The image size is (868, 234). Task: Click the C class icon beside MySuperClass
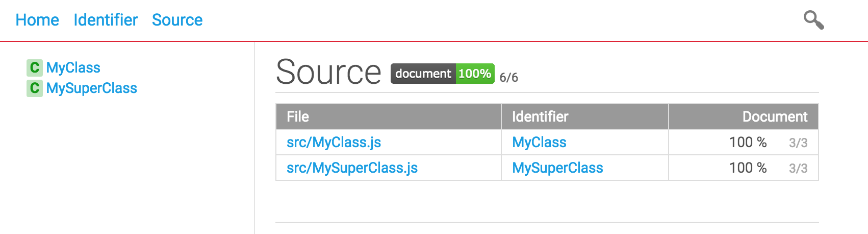click(35, 88)
